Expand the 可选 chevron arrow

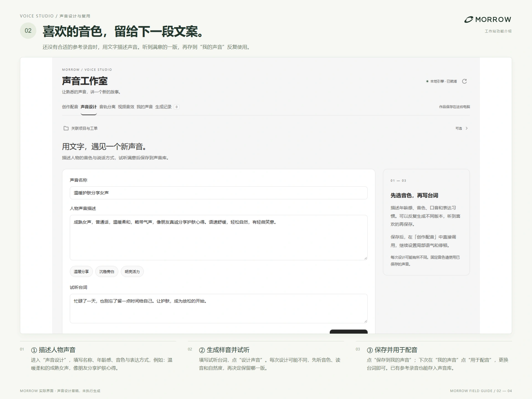[467, 128]
